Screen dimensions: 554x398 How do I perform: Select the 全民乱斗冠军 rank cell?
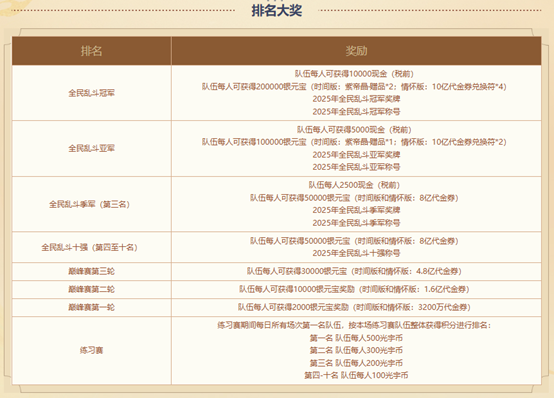point(92,93)
